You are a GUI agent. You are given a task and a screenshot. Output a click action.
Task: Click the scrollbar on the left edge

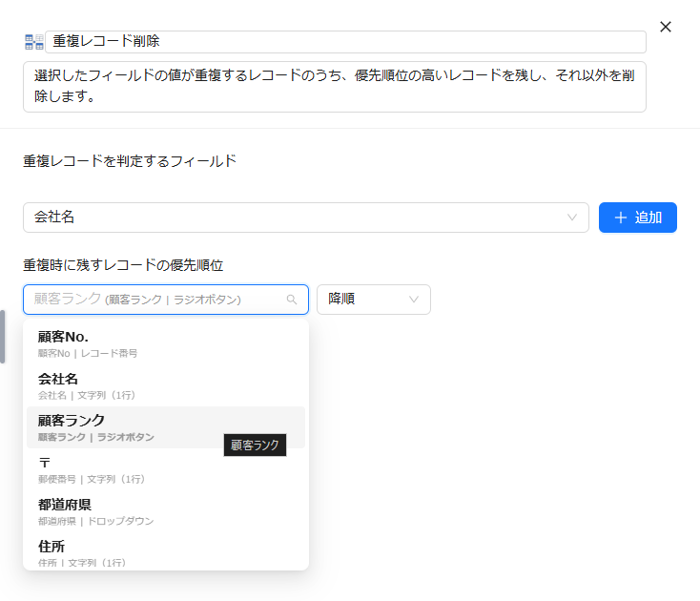pyautogui.click(x=3, y=337)
